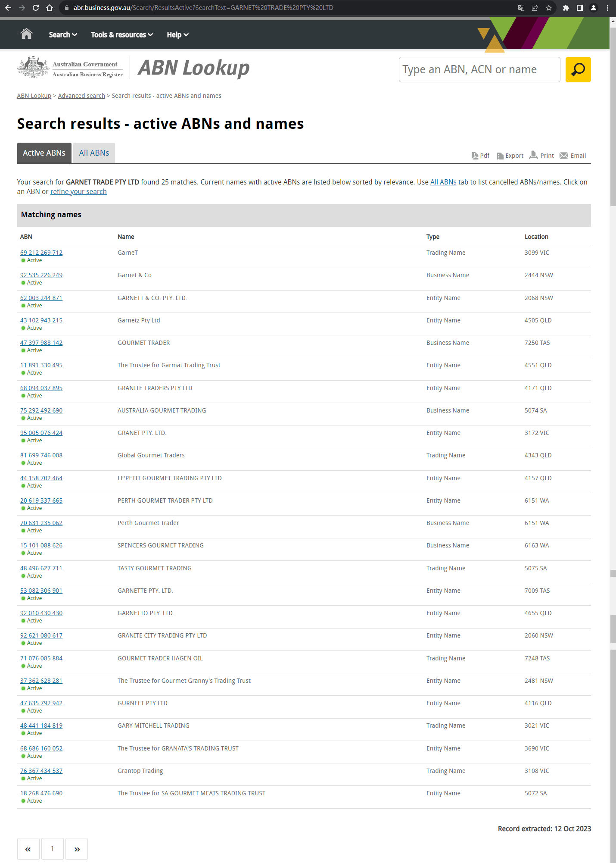Click the GURNEET PTY LTD name
Viewport: 616px width, 863px height.
point(143,703)
